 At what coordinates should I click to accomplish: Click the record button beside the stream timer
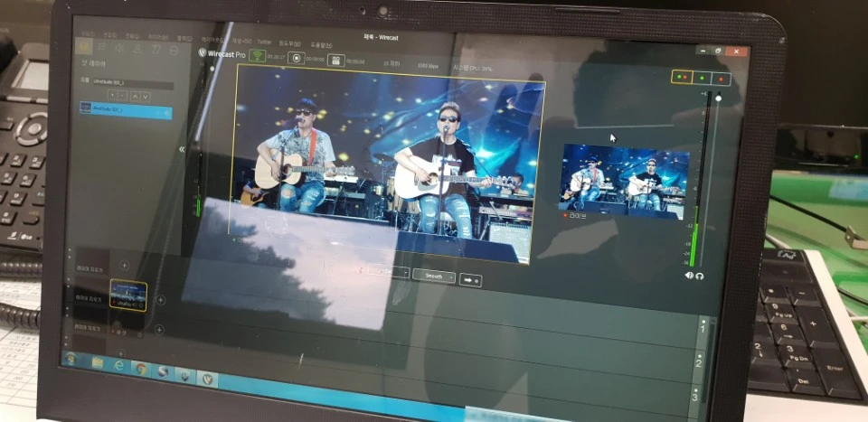297,58
